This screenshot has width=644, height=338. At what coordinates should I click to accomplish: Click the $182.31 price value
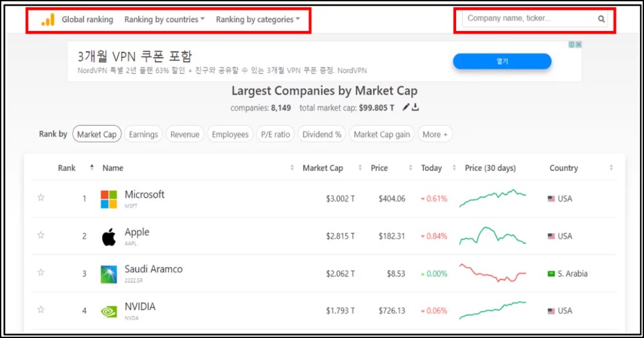[392, 236]
